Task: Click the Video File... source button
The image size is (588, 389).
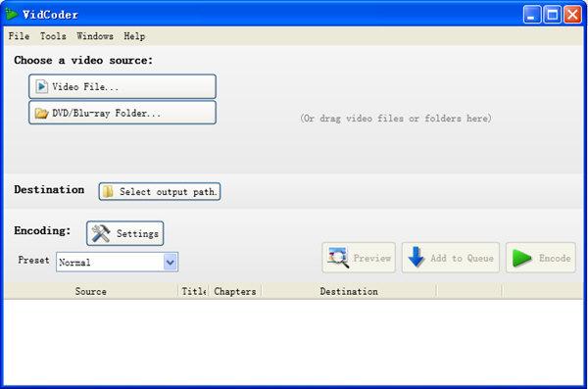Action: click(x=122, y=86)
